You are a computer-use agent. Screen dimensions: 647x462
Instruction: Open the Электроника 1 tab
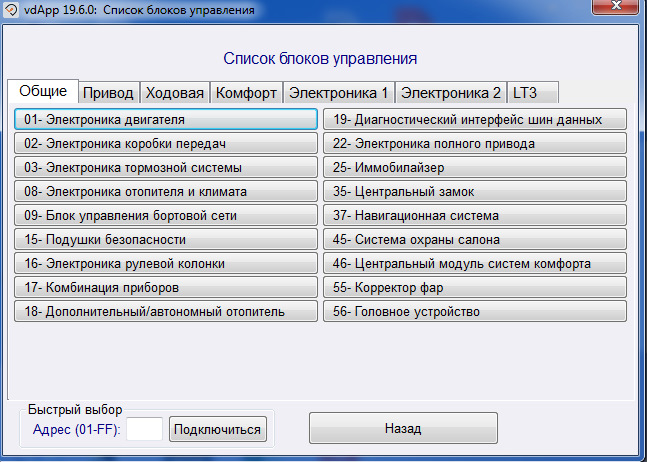click(339, 93)
